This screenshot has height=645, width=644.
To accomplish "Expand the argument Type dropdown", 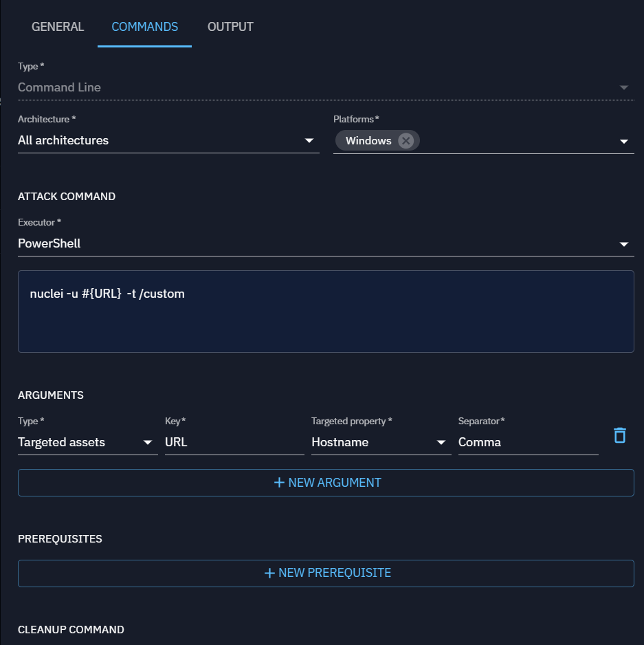I will [147, 443].
